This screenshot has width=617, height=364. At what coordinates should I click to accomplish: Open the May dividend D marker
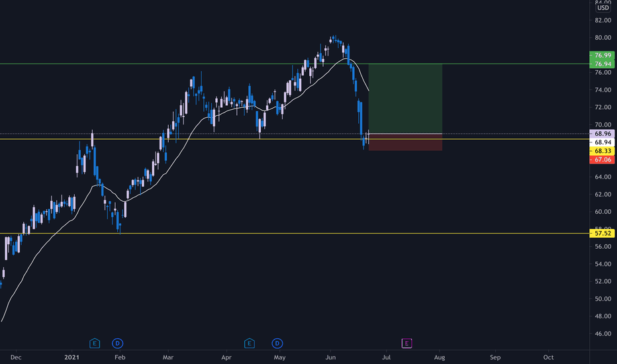(x=277, y=343)
